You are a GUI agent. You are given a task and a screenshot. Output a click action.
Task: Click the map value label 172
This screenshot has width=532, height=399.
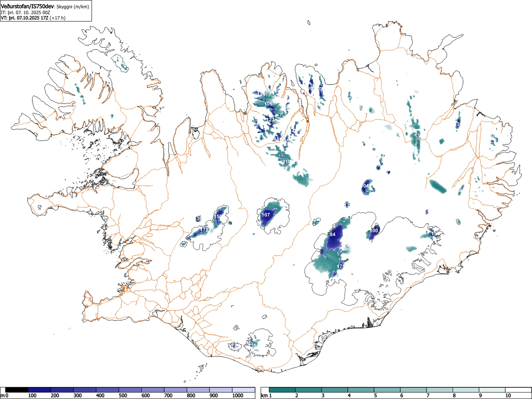[x=204, y=230]
